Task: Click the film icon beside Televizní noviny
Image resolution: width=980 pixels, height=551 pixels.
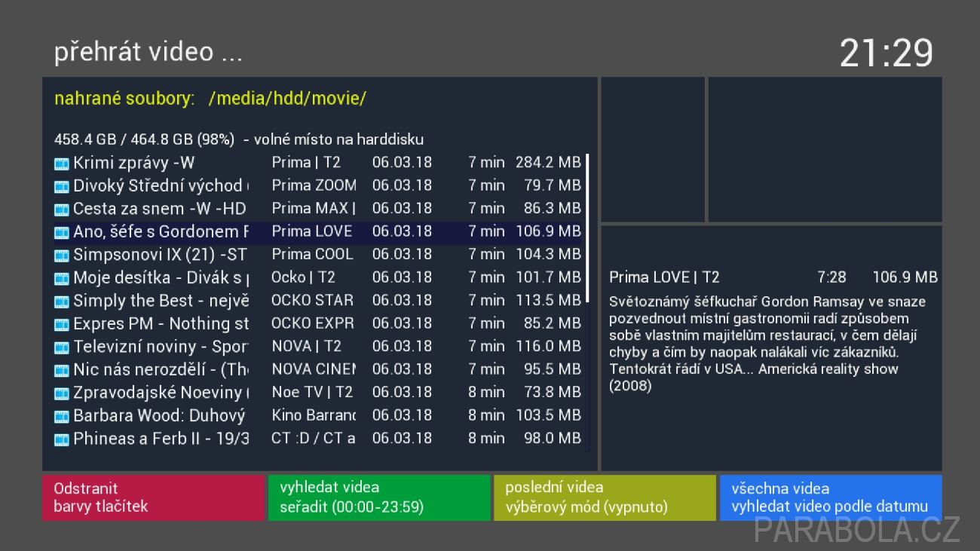Action: tap(61, 347)
